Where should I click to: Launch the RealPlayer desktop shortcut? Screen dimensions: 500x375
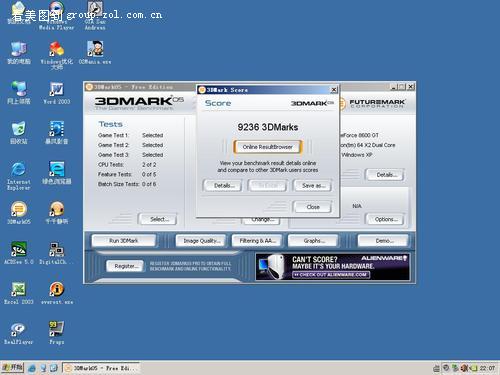(19, 333)
